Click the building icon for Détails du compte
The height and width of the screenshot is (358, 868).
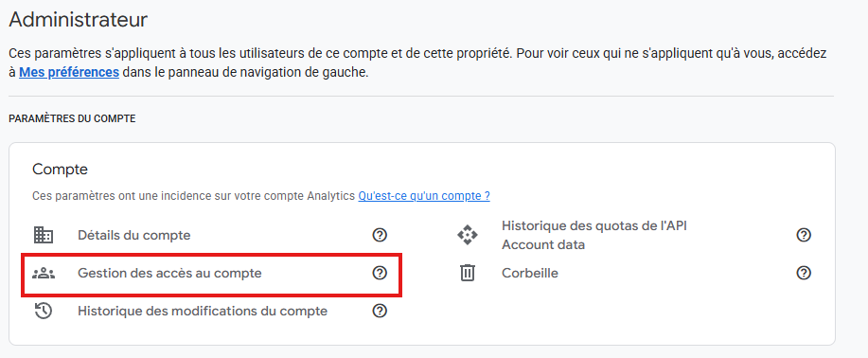[x=44, y=235]
